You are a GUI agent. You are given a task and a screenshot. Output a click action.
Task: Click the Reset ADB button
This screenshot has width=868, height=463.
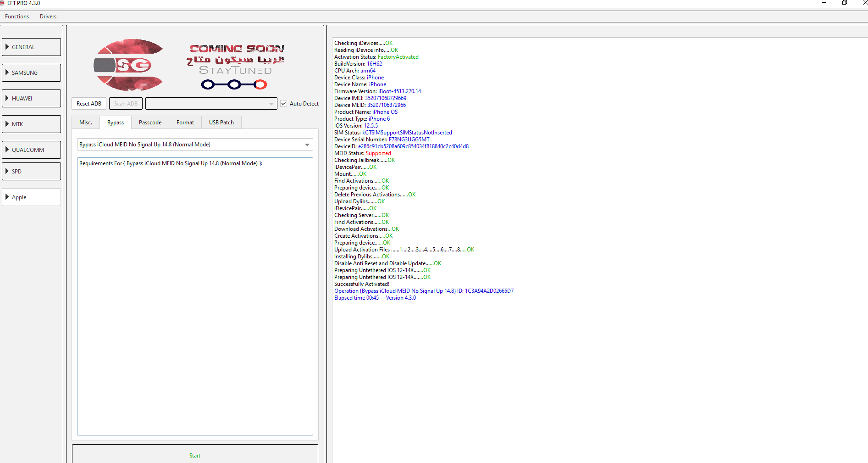pos(89,104)
